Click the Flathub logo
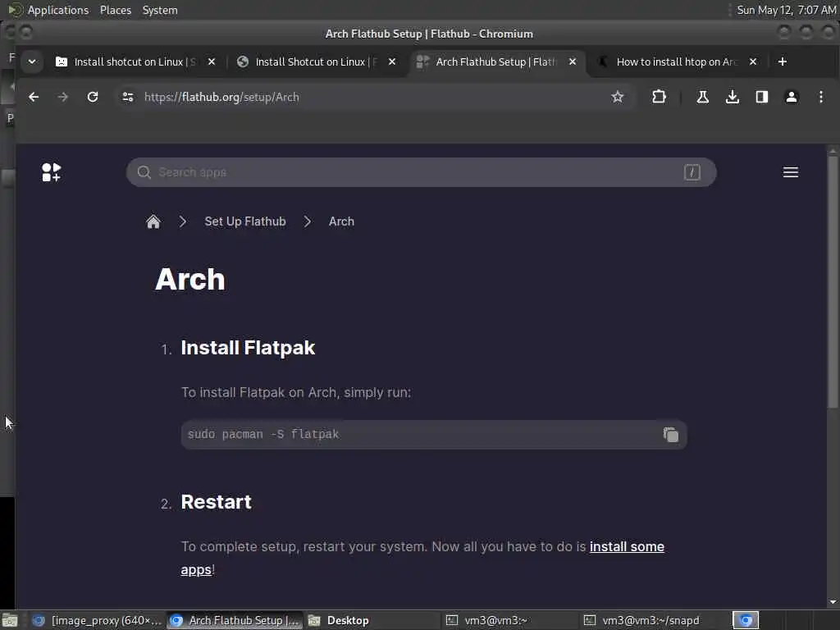The height and width of the screenshot is (630, 840). tap(52, 172)
